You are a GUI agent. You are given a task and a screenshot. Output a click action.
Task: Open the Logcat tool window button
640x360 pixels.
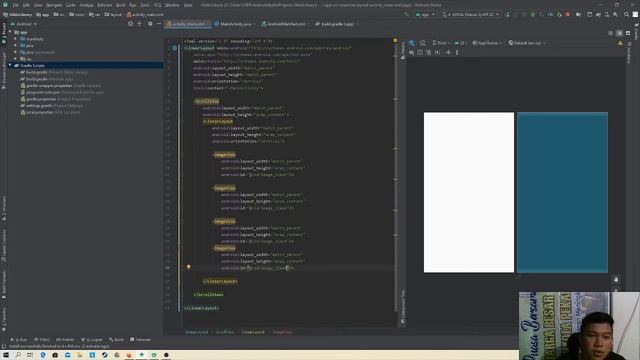click(x=92, y=340)
